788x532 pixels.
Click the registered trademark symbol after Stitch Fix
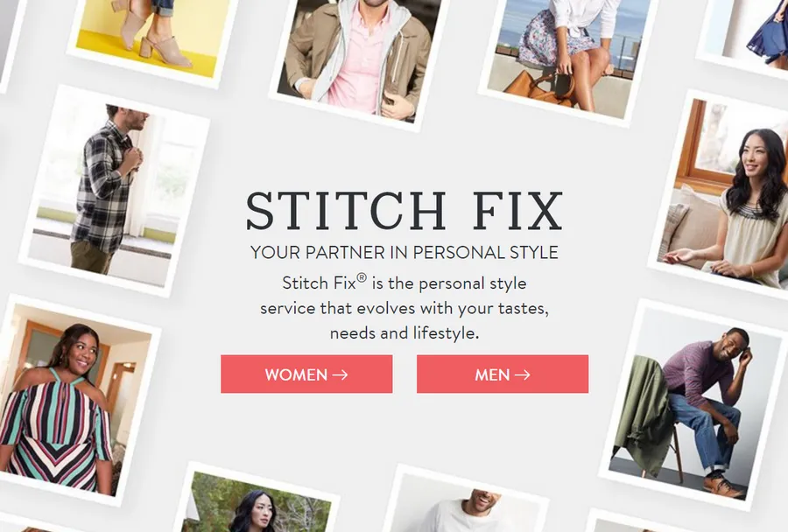click(x=362, y=277)
